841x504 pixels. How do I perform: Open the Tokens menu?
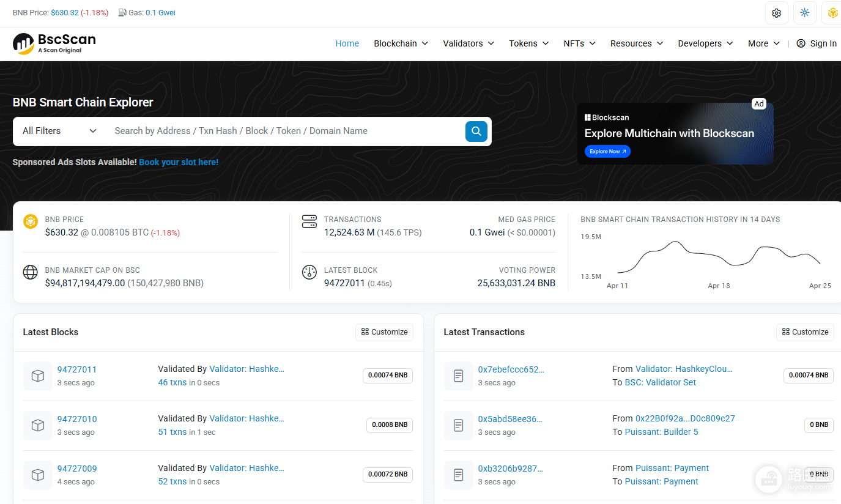point(529,43)
